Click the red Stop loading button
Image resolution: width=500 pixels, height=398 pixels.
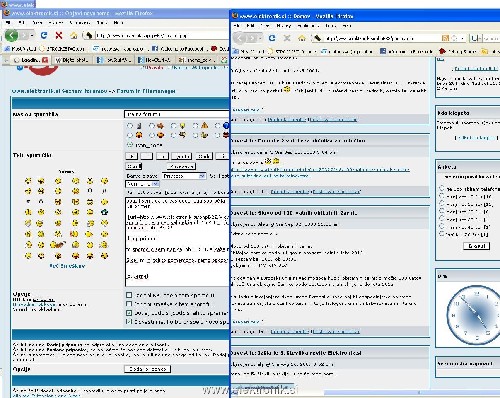(59, 35)
